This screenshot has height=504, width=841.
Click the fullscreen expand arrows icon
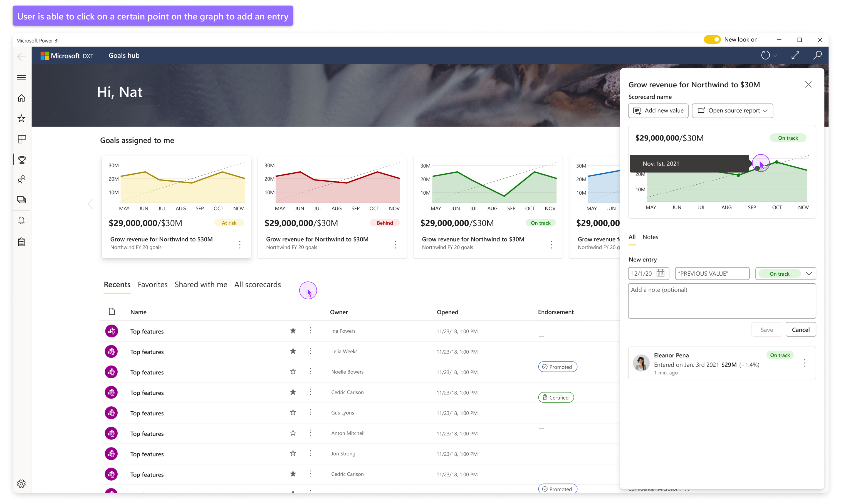(x=795, y=55)
